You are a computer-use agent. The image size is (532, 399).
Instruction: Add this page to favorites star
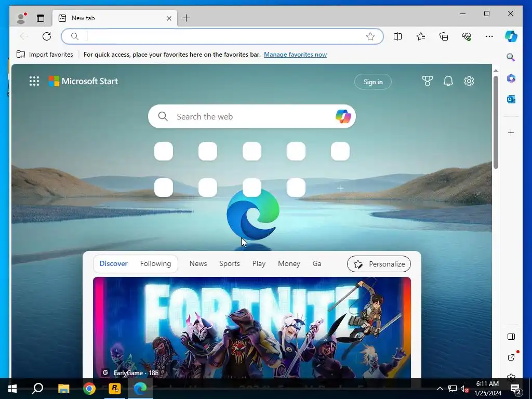370,36
